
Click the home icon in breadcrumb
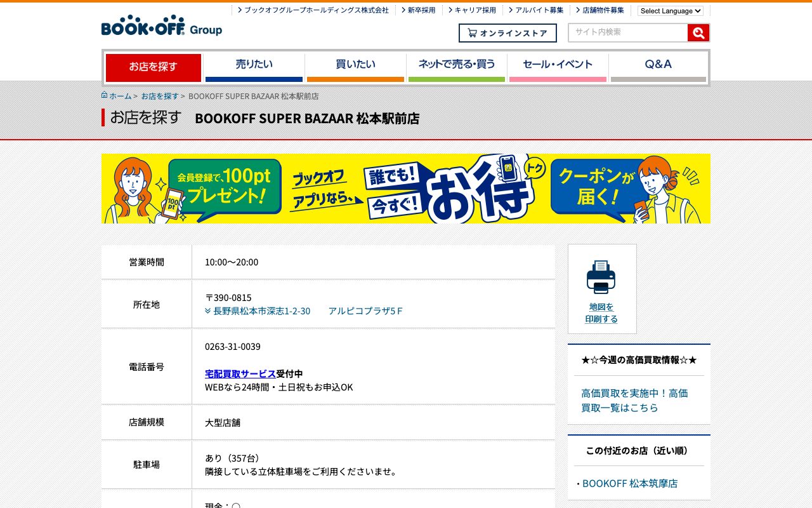105,95
